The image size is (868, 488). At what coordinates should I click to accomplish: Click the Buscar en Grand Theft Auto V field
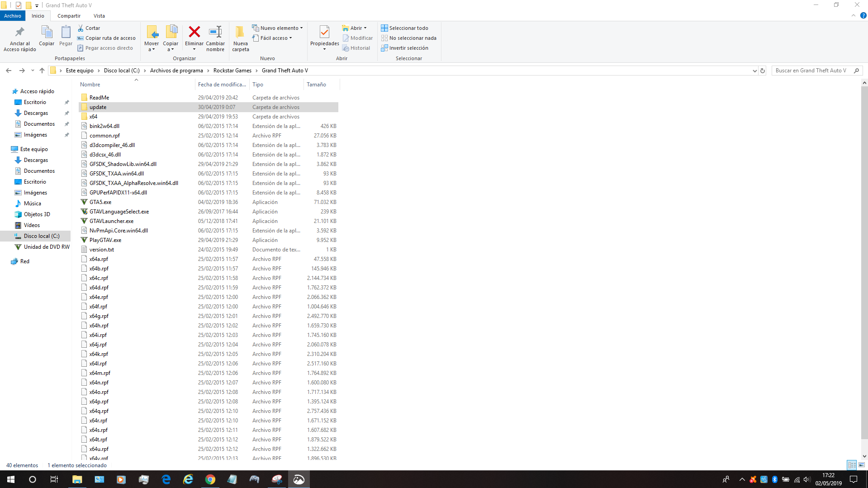(x=817, y=71)
